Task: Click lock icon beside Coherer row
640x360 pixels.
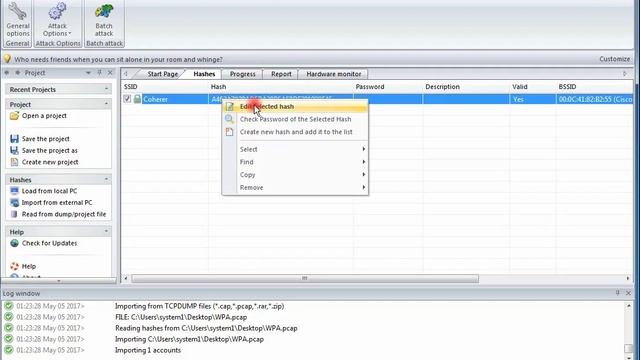Action: click(137, 99)
